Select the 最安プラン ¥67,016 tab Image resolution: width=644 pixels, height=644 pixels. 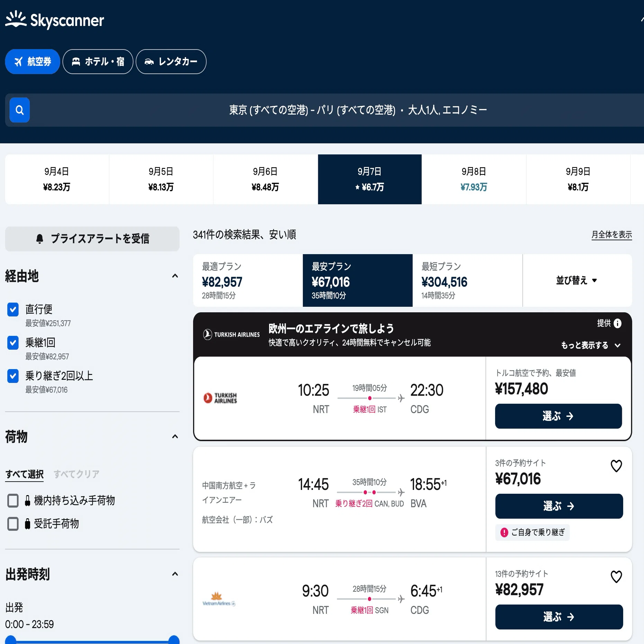pos(358,280)
